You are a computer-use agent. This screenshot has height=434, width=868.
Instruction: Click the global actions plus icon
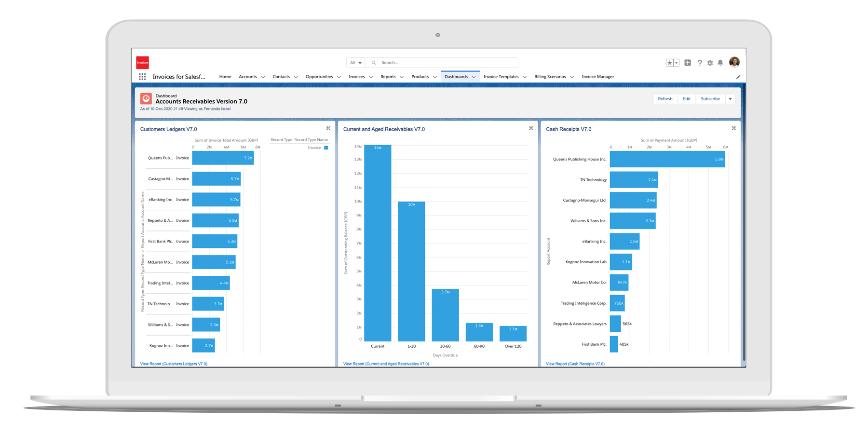pos(688,63)
